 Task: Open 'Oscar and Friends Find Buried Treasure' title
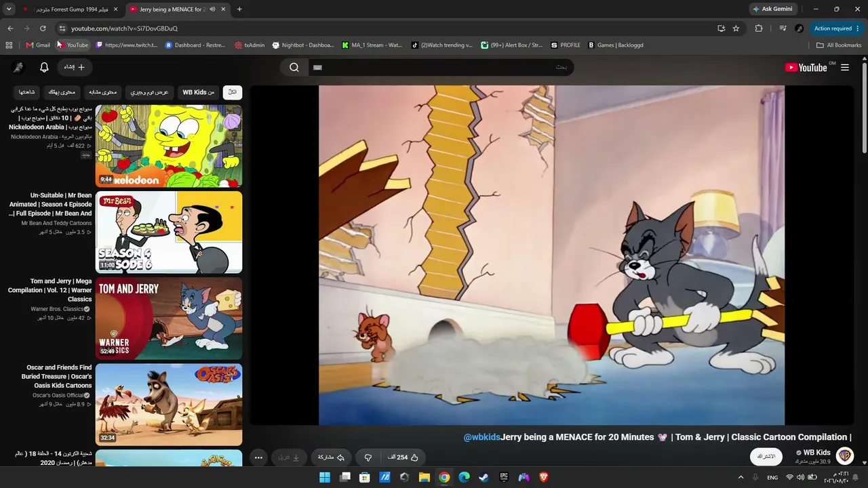(x=56, y=377)
